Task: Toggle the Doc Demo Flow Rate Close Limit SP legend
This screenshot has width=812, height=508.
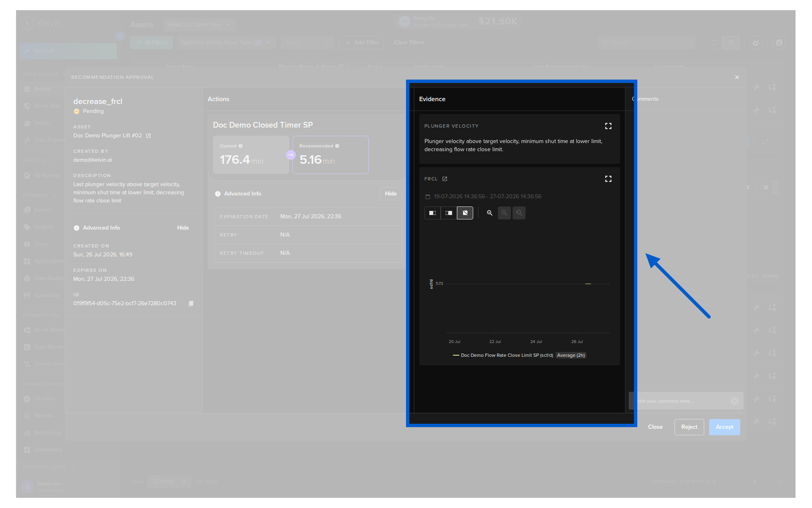Action: pyautogui.click(x=503, y=355)
